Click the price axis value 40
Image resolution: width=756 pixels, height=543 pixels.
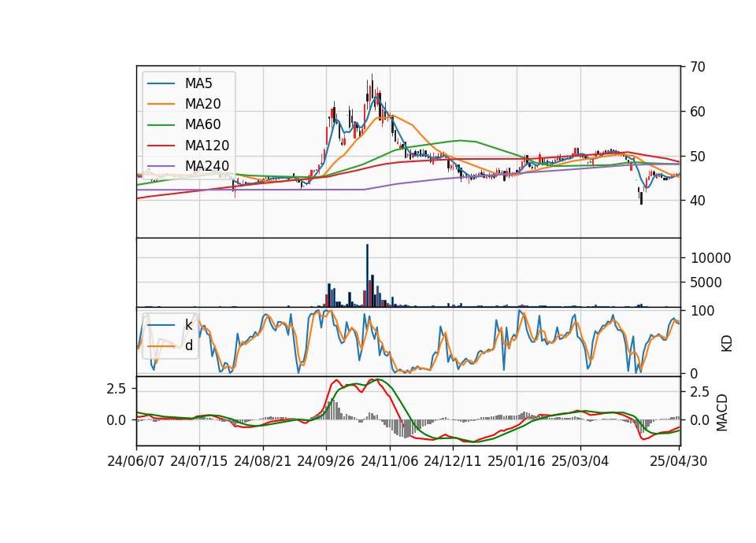[x=698, y=201]
